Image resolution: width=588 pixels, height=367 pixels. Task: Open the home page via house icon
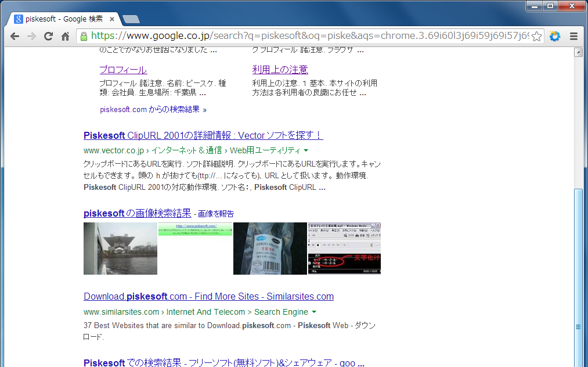pyautogui.click(x=65, y=37)
